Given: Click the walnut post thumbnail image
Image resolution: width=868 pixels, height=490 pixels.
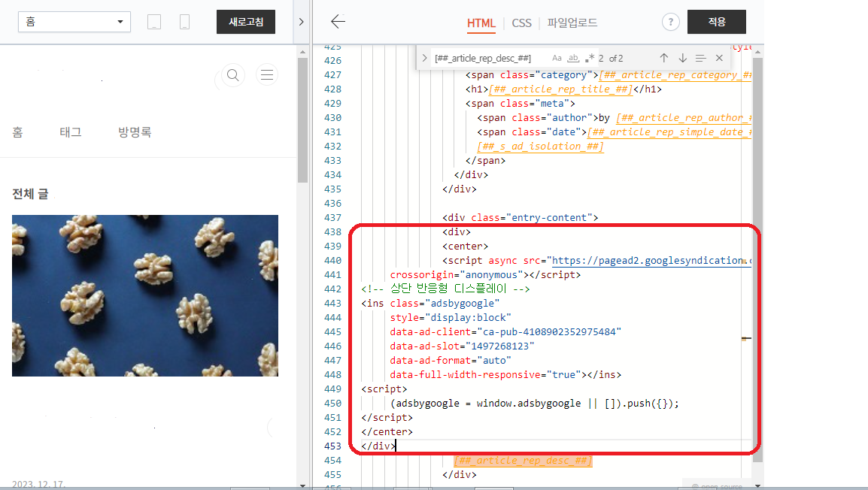Looking at the screenshot, I should [x=145, y=296].
